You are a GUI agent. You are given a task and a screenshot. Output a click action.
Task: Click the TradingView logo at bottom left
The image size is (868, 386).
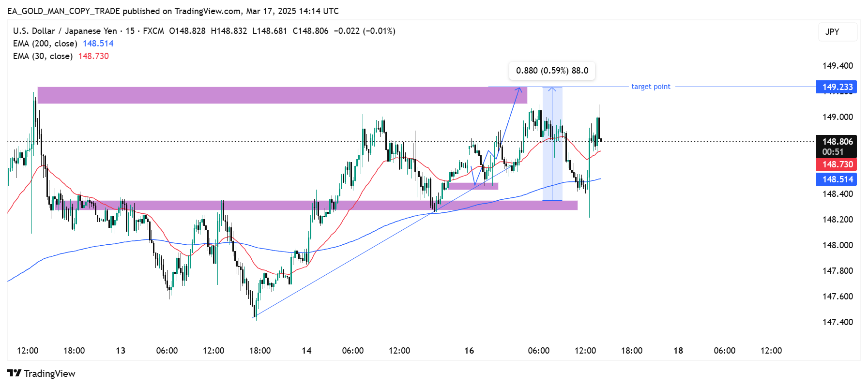point(42,373)
